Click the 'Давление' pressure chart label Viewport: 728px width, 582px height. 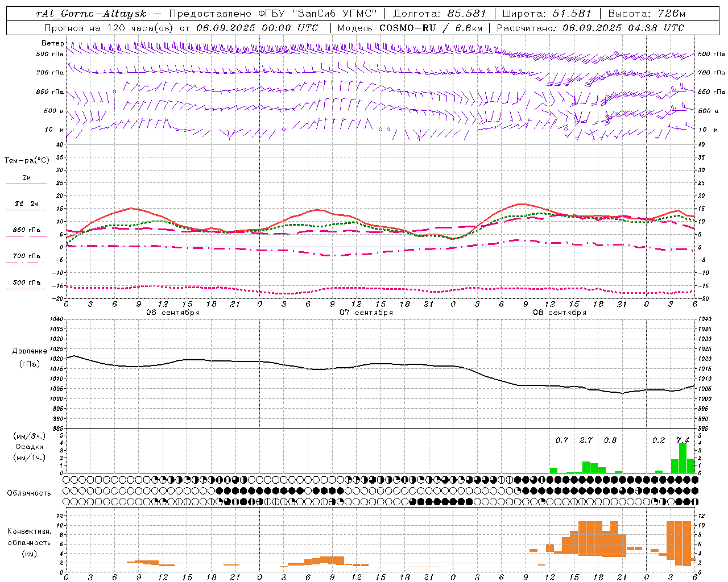click(x=30, y=351)
